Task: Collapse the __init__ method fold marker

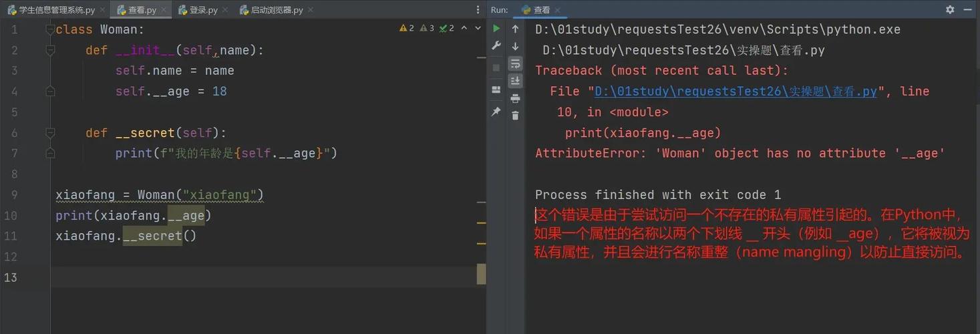Action: pos(50,50)
